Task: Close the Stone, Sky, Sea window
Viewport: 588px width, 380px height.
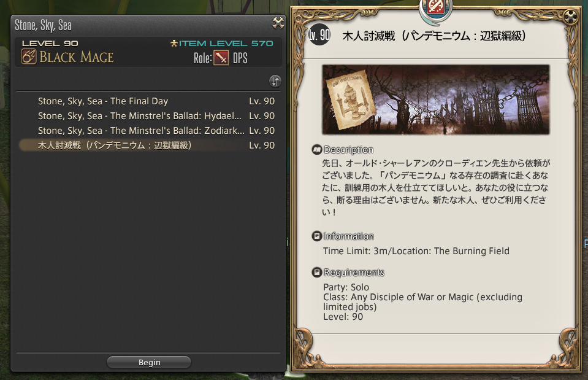Action: [x=278, y=23]
